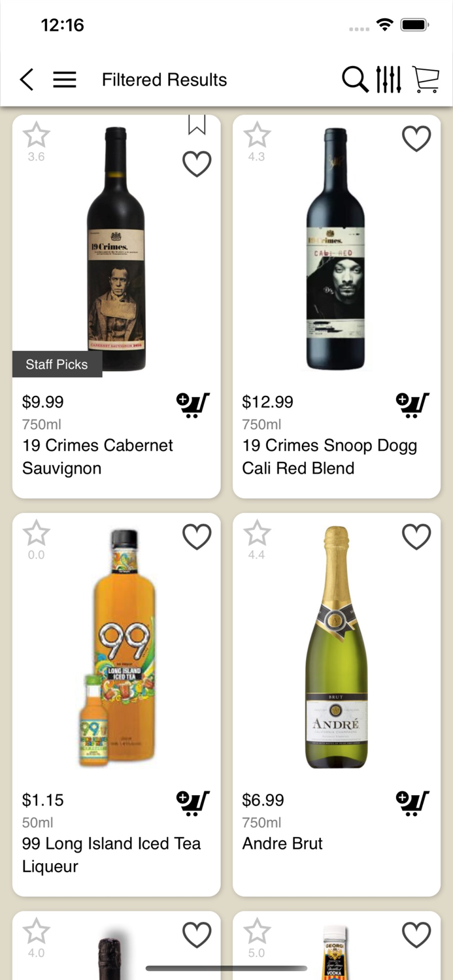Favorite the 99 Long Island Iced Tea Liqueur
This screenshot has width=453, height=980.
tap(196, 536)
